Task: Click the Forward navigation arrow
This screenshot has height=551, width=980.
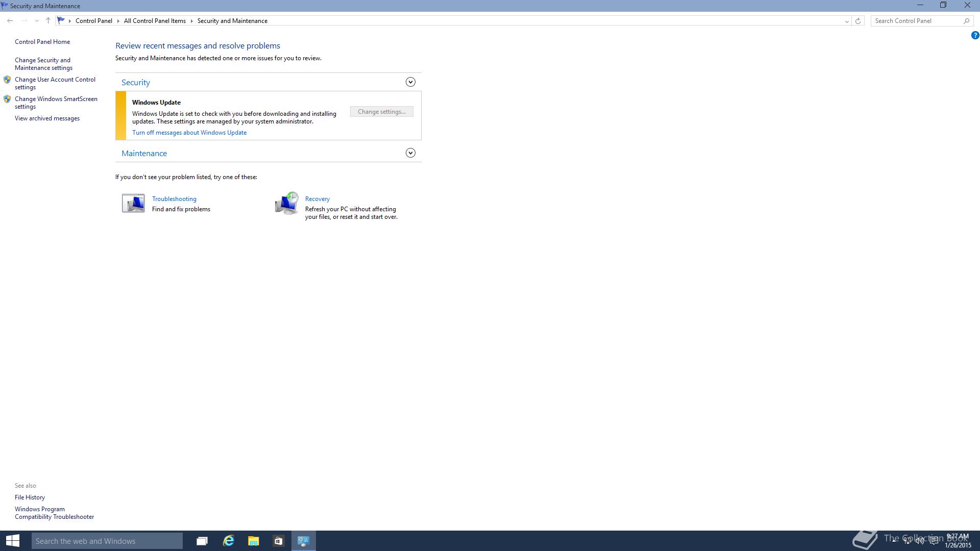Action: tap(24, 21)
